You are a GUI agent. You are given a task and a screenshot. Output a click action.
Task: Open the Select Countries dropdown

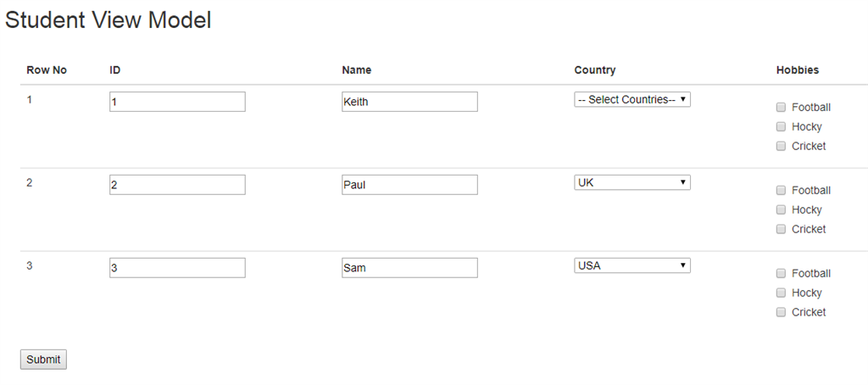tap(632, 99)
